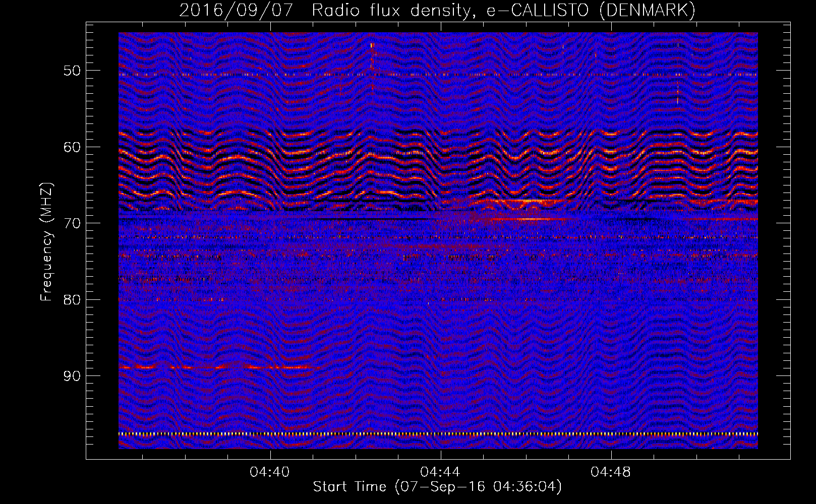Screen dimensions: 816x504
Task: Click the 60 frequency tick label
Action: point(72,147)
